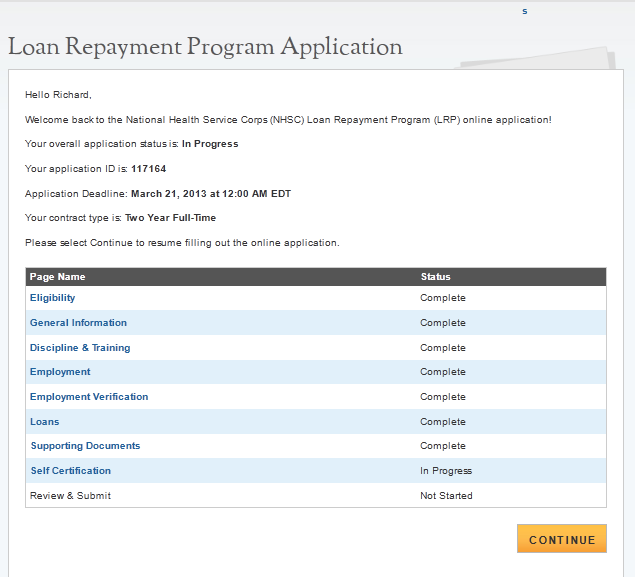635x577 pixels.
Task: Open the Employment Verification link
Action: click(89, 397)
